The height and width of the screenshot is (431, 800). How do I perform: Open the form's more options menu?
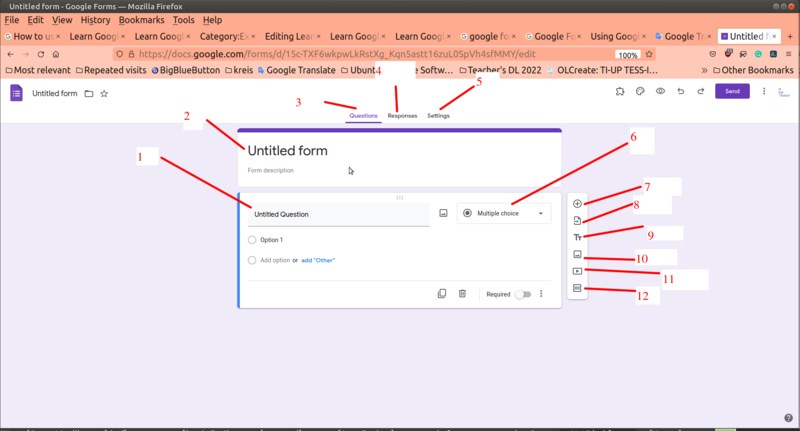point(764,91)
